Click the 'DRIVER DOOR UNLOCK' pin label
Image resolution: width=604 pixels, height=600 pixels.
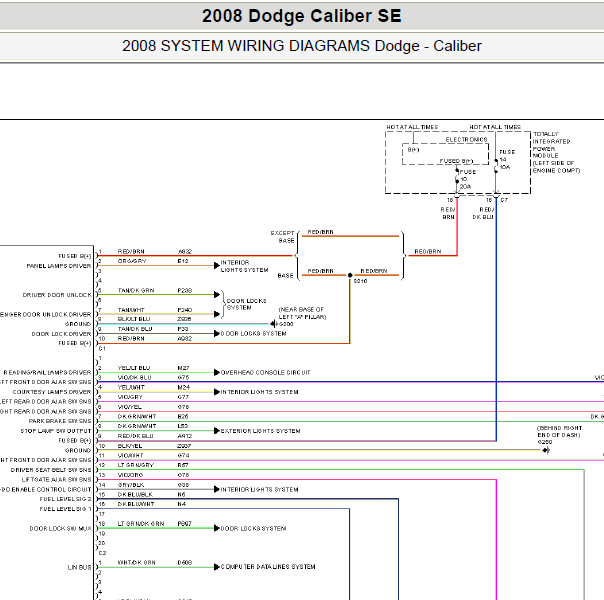tap(57, 295)
